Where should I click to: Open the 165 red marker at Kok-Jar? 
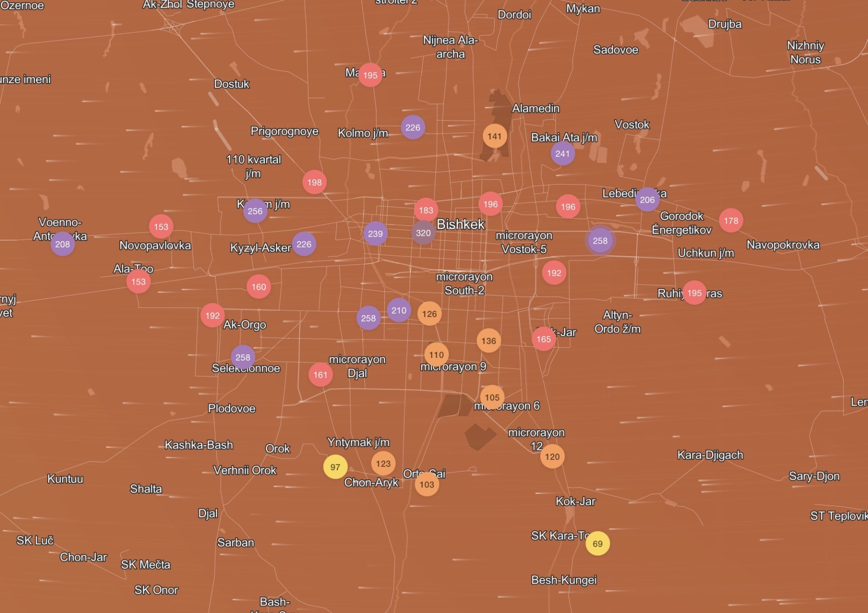click(x=543, y=339)
